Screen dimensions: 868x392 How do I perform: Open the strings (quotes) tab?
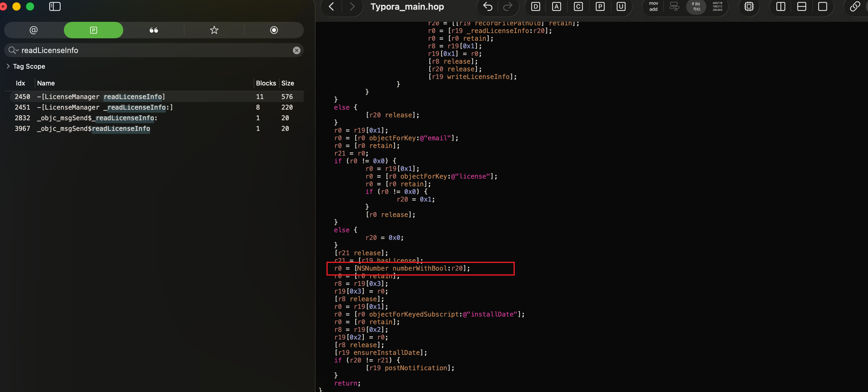click(154, 30)
